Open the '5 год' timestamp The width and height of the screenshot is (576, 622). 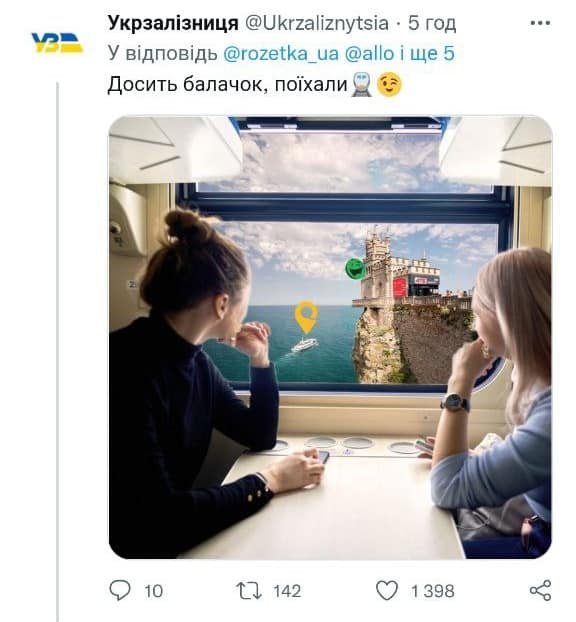pos(432,23)
